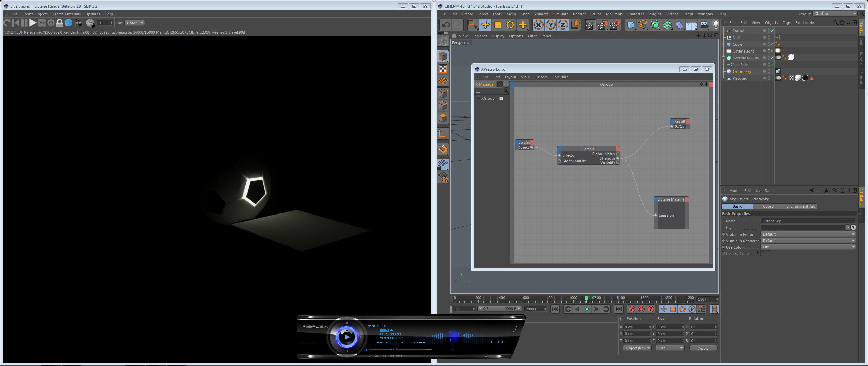Click the light bulb Light icon
The width and height of the screenshot is (868, 366).
pyautogui.click(x=715, y=25)
